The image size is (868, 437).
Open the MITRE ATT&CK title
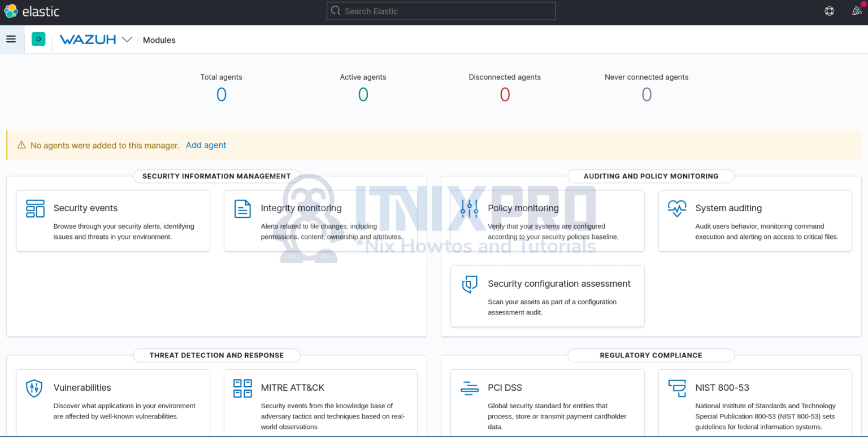[293, 388]
